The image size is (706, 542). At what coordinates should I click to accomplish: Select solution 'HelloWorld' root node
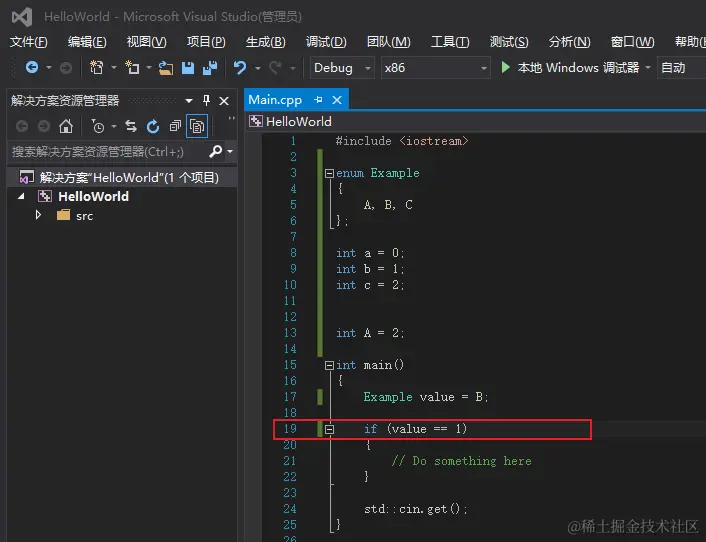122,177
